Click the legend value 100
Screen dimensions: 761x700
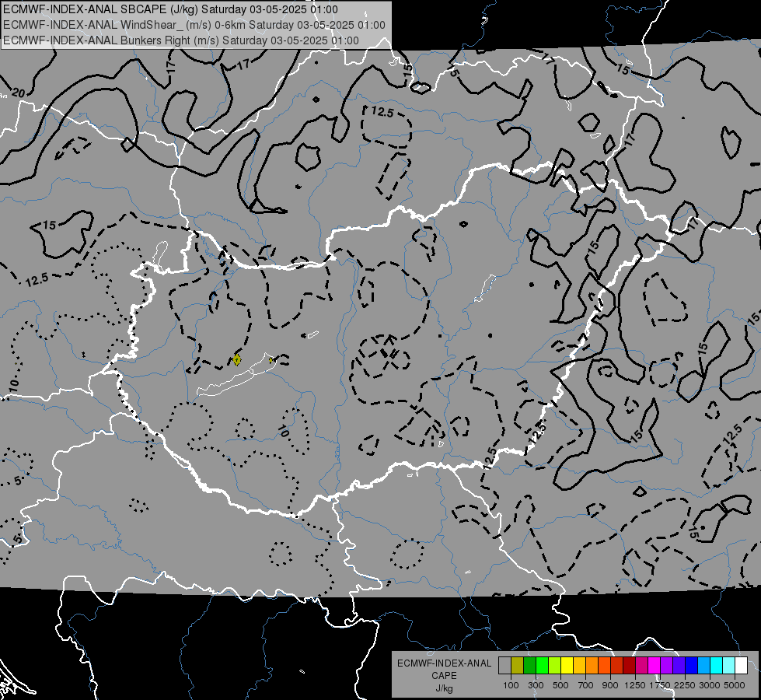click(x=511, y=685)
